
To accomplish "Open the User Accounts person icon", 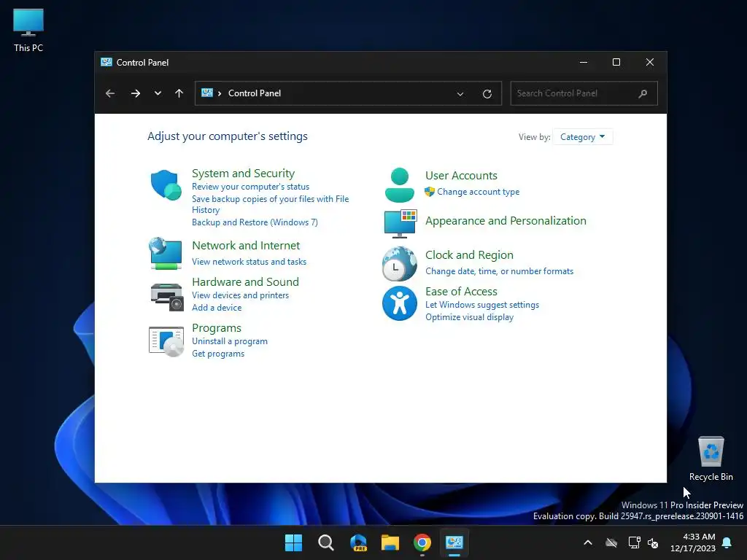I will pos(399,184).
